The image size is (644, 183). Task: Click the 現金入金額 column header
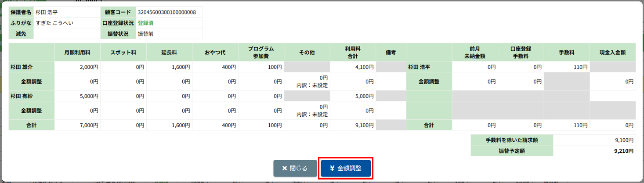612,52
